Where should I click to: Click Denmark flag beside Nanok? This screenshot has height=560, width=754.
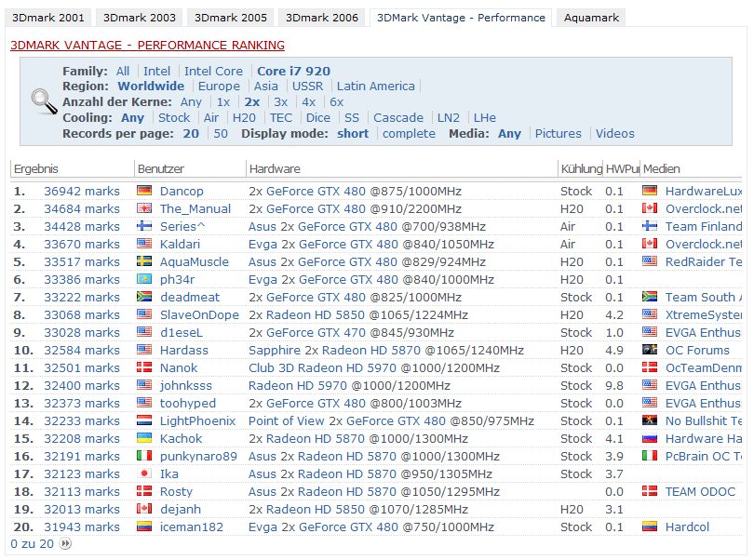click(144, 367)
